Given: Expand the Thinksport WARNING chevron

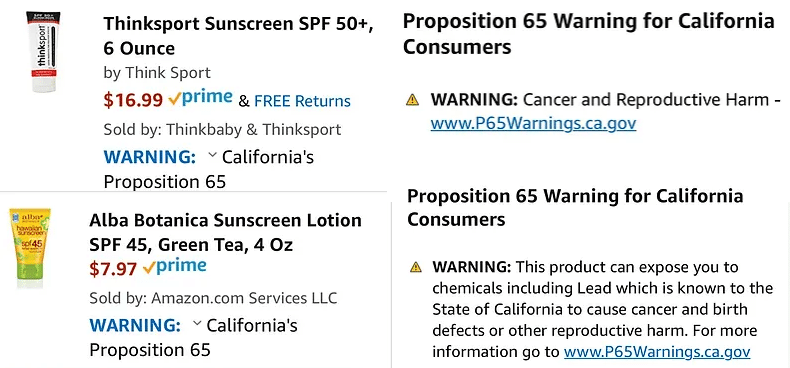Looking at the screenshot, I should [212, 156].
